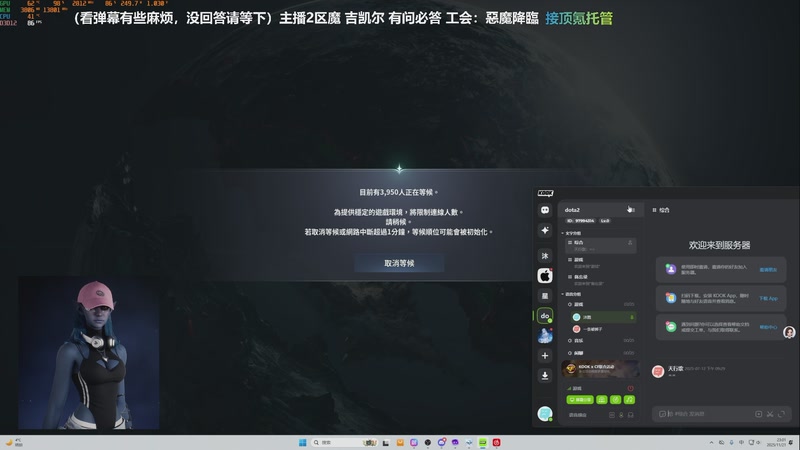Toggle headphone deafen in KOOK
This screenshot has width=800, height=450.
[x=631, y=415]
